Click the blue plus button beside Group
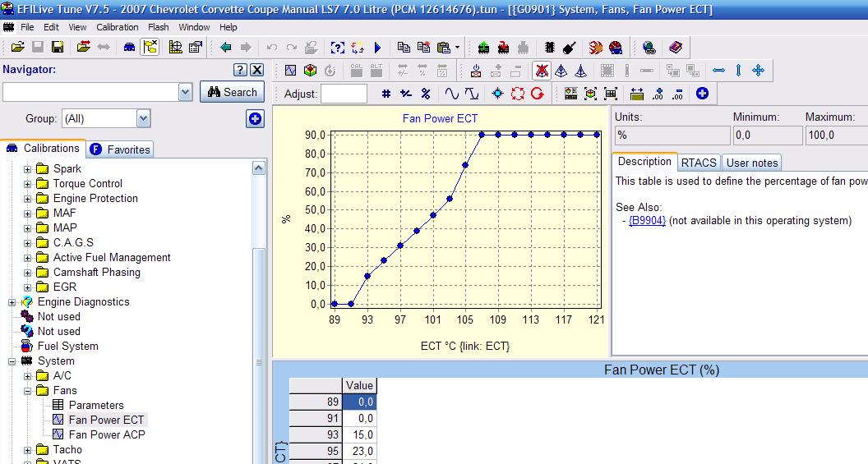The width and height of the screenshot is (868, 464). (255, 118)
